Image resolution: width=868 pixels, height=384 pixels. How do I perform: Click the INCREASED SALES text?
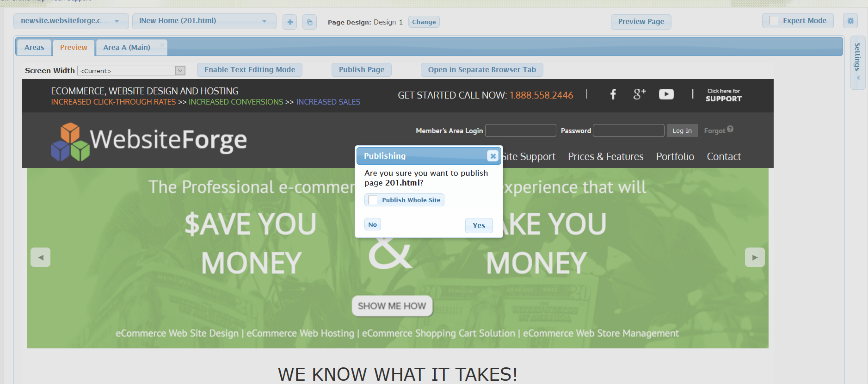tap(328, 102)
